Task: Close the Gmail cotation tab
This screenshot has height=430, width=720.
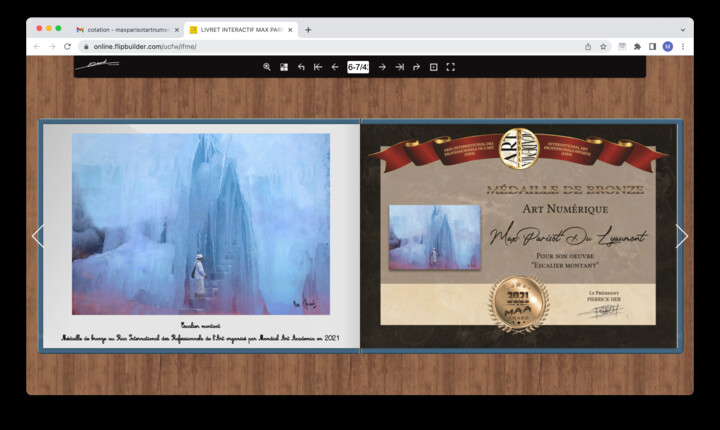Action: click(x=177, y=30)
